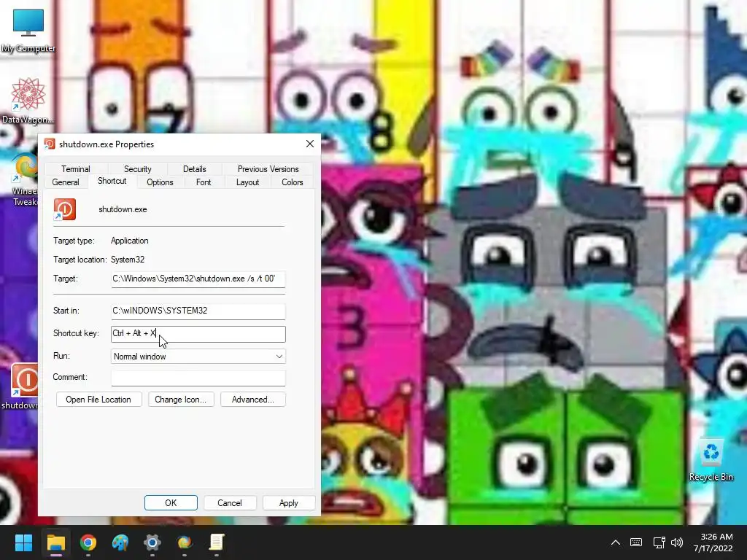Click the shutdown.exe icon in Properties dialog
The width and height of the screenshot is (747, 560).
[x=65, y=209]
